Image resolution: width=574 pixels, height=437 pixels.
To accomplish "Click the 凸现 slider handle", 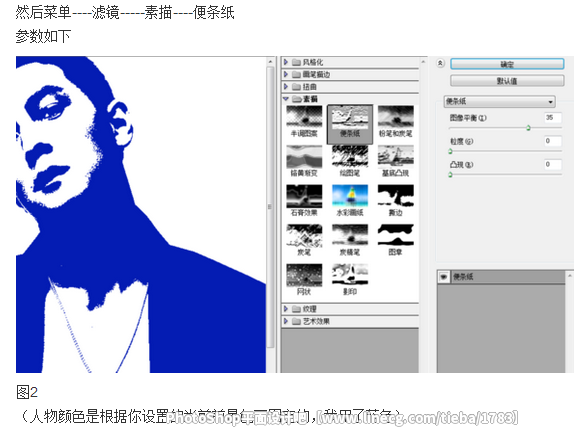I will [x=450, y=175].
